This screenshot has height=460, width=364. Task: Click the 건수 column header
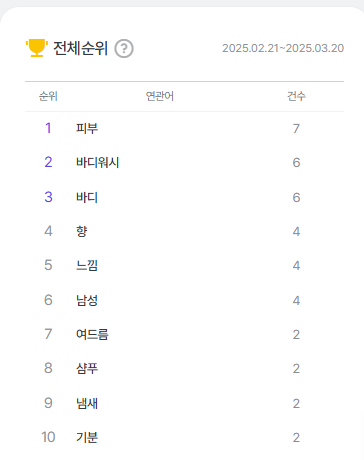(x=296, y=96)
